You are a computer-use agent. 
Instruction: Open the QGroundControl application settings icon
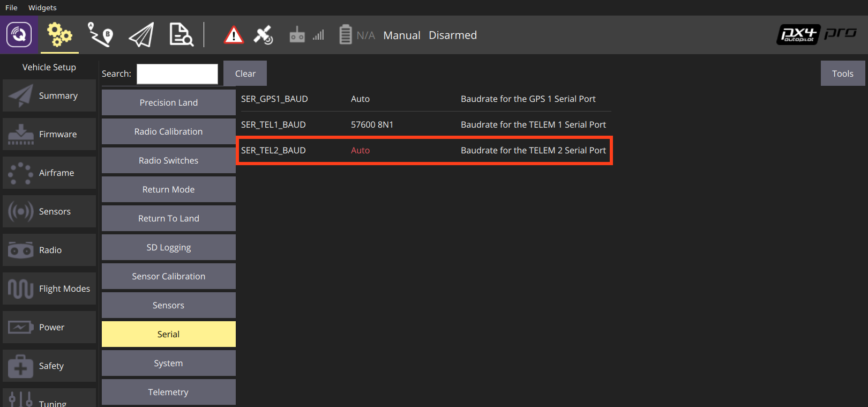tap(19, 35)
